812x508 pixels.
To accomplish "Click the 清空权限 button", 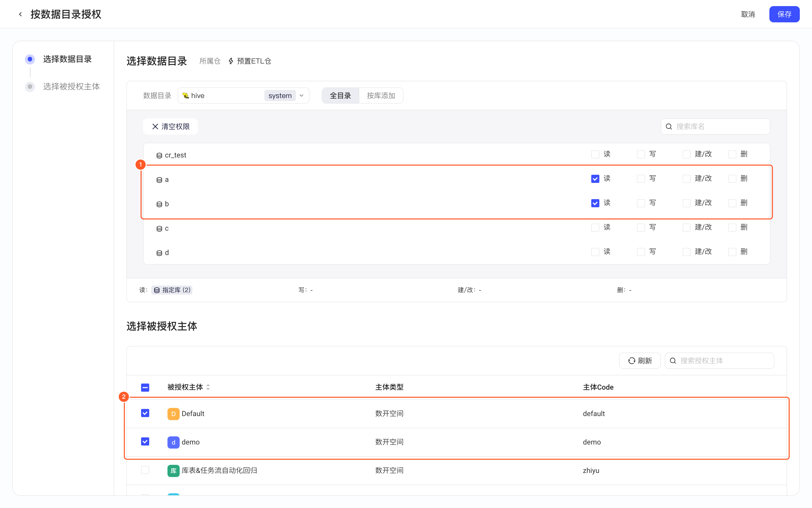I will point(171,127).
